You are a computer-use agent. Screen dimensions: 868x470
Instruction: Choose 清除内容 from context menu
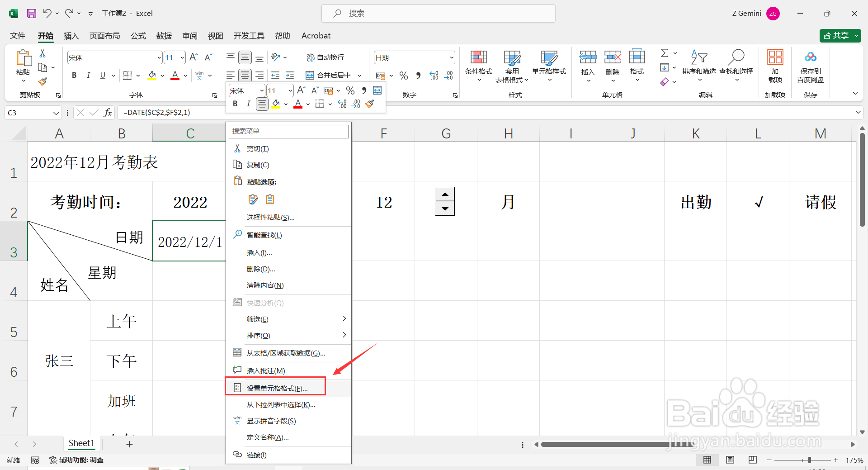288,285
